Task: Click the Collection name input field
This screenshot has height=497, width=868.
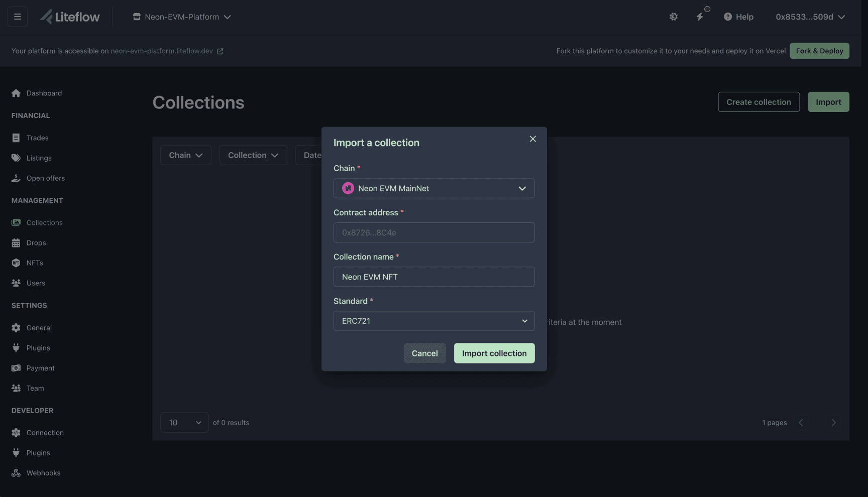Action: point(434,277)
